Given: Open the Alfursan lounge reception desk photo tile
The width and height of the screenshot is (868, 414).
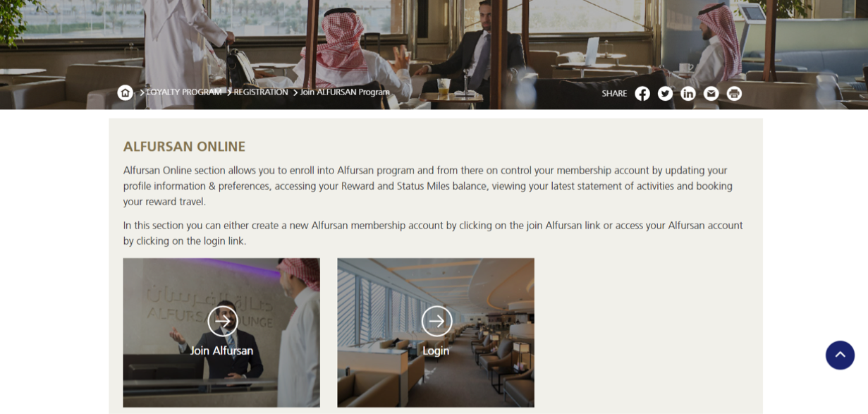Looking at the screenshot, I should coord(221,332).
